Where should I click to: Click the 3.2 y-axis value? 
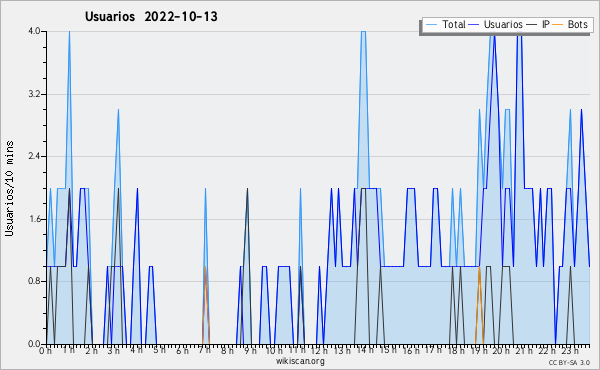34,94
